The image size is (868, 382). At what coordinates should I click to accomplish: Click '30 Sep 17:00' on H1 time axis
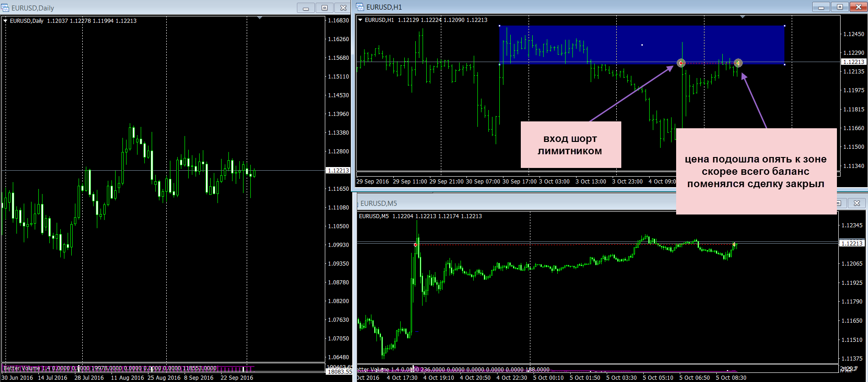tap(519, 182)
